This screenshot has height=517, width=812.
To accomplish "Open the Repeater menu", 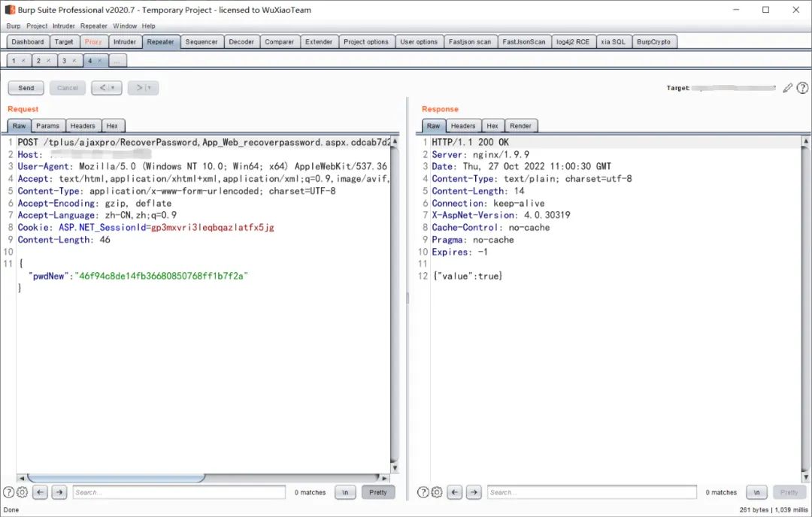I will [94, 26].
